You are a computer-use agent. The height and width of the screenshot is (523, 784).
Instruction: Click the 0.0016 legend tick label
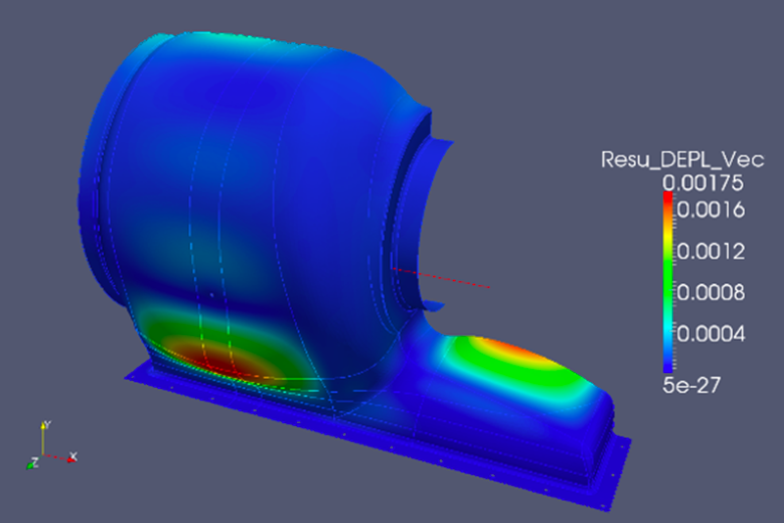click(711, 210)
